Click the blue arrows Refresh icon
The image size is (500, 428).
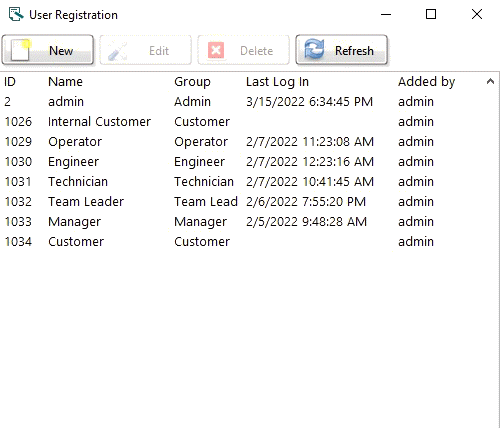(x=314, y=49)
